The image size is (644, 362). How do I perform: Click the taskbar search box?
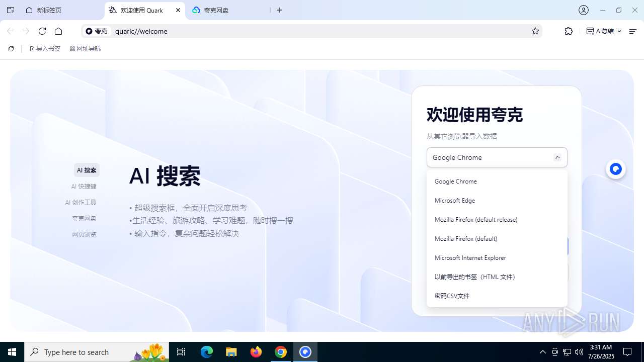98,352
